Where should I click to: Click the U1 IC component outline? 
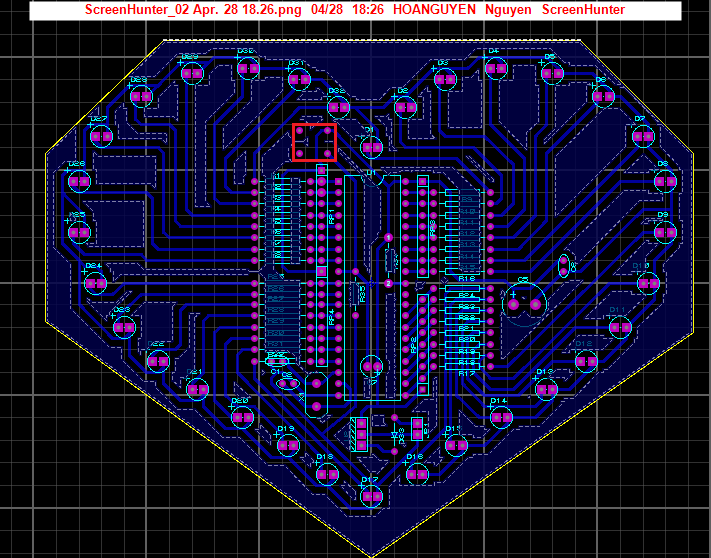coord(373,288)
